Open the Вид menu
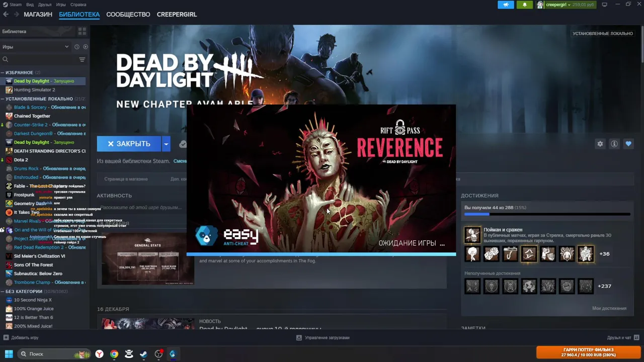 tap(30, 5)
